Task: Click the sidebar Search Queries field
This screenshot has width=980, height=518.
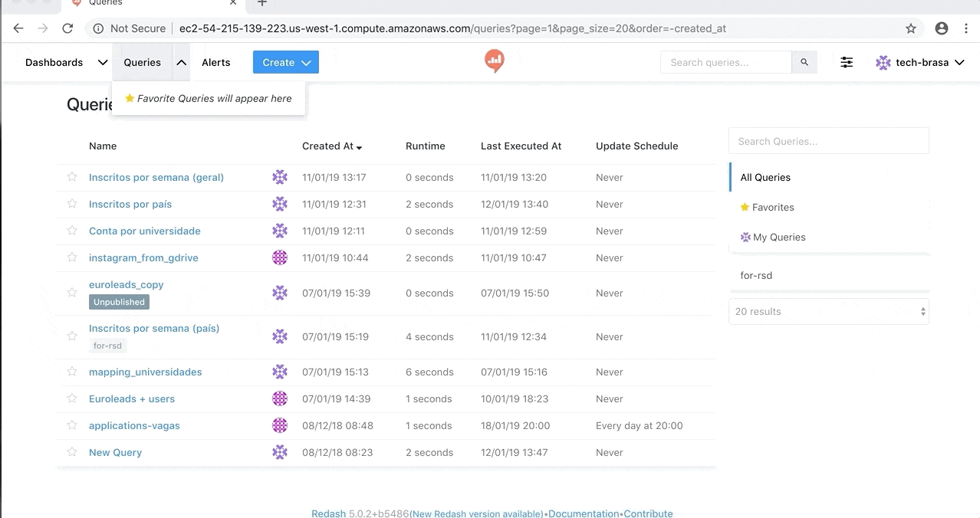Action: (828, 141)
